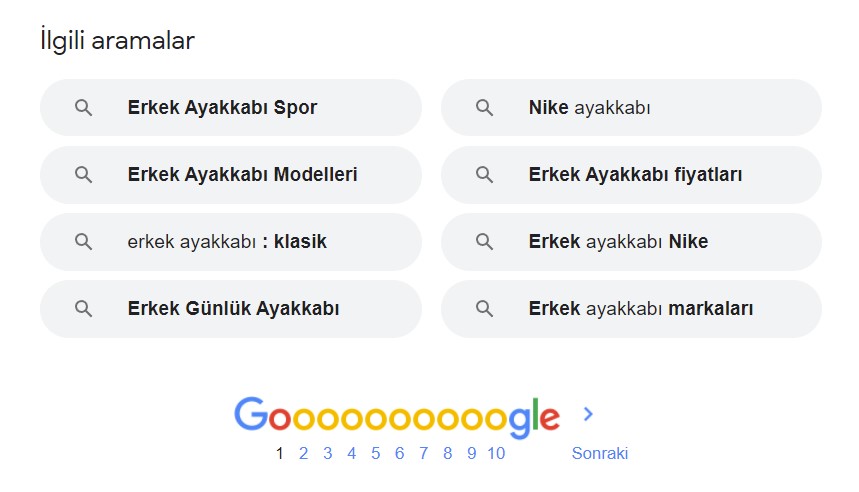
Task: Choose the Erkek Günlük Ayakkabı suggestion
Action: click(233, 309)
